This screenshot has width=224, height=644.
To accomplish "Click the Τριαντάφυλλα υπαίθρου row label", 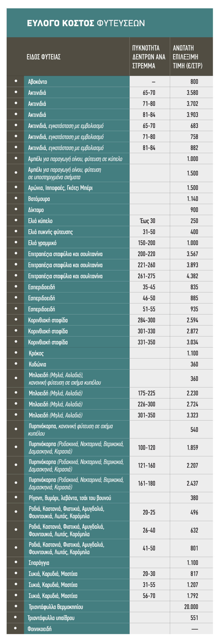I will (x=51, y=618).
